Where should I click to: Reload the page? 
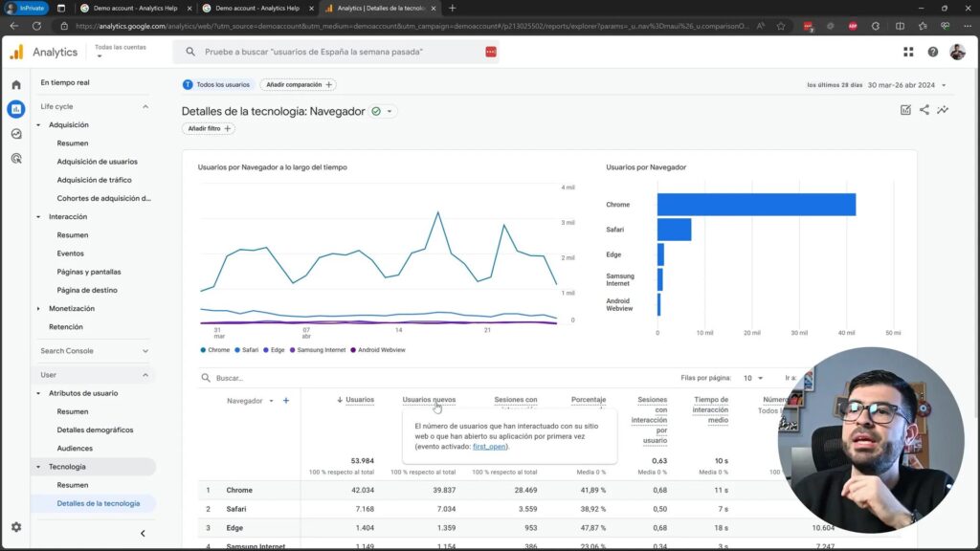click(37, 26)
